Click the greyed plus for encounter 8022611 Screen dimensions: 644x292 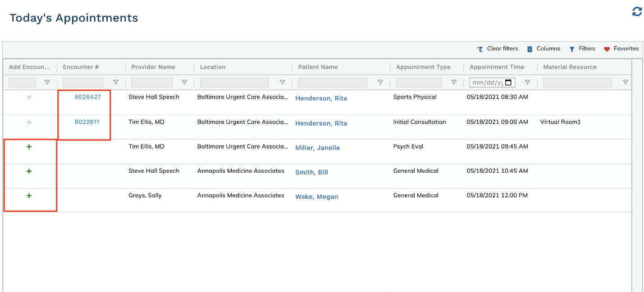[x=29, y=122]
